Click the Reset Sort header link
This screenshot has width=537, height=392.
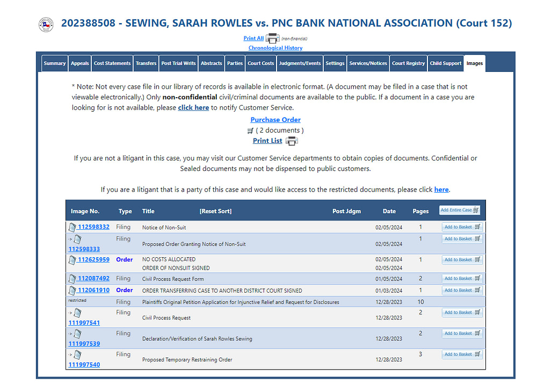215,211
